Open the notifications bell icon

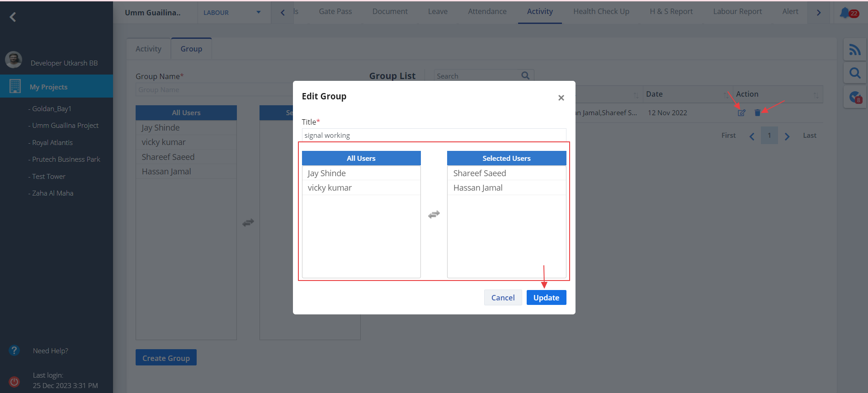tap(845, 13)
